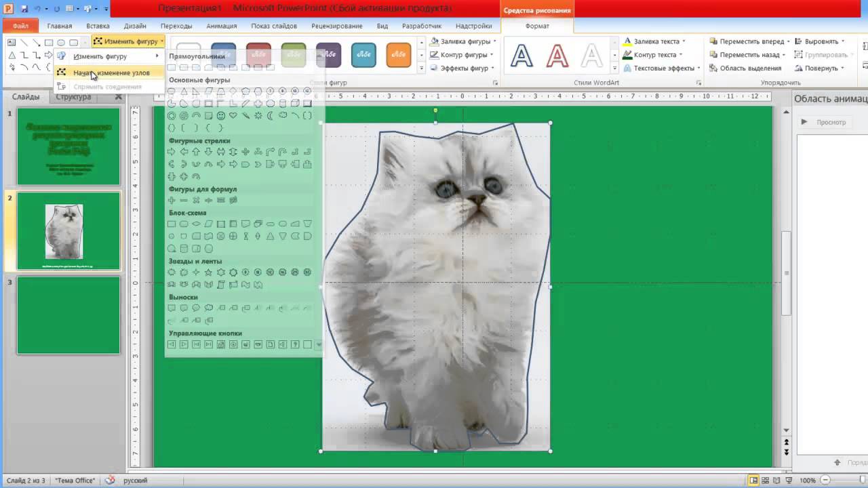The height and width of the screenshot is (488, 868).
Task: Open the Рецензирование ribbon tab
Action: tap(337, 26)
